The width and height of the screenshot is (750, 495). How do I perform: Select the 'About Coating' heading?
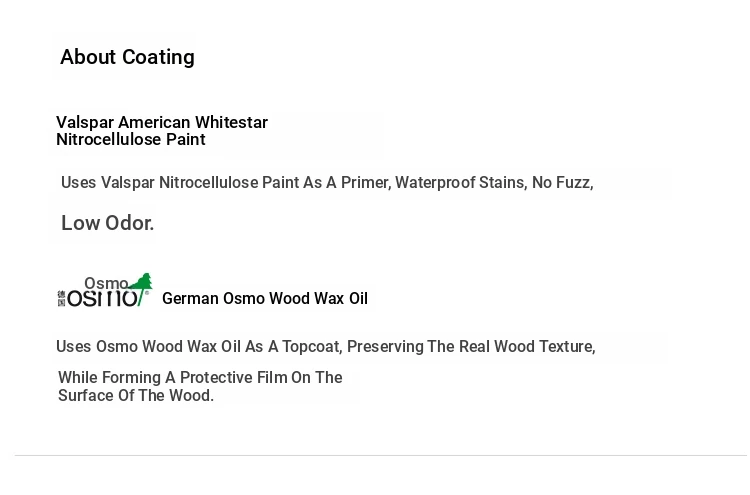pos(127,57)
